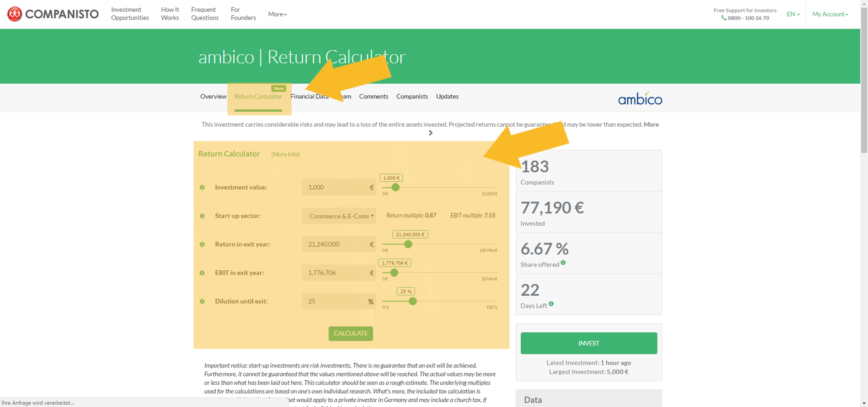Open Investment Opportunities menu item
Viewport: 868px width, 407px height.
tap(130, 13)
